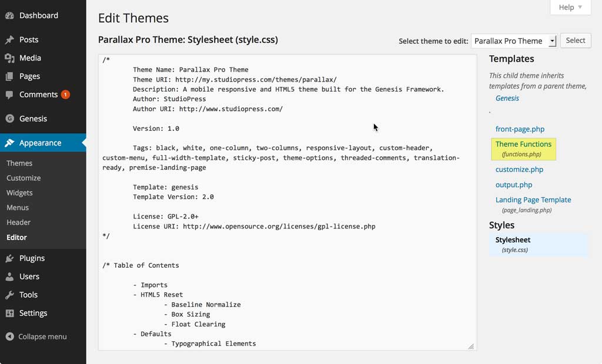Expand the Help panel tab
Viewport: 602px width, 364px height.
coord(570,8)
